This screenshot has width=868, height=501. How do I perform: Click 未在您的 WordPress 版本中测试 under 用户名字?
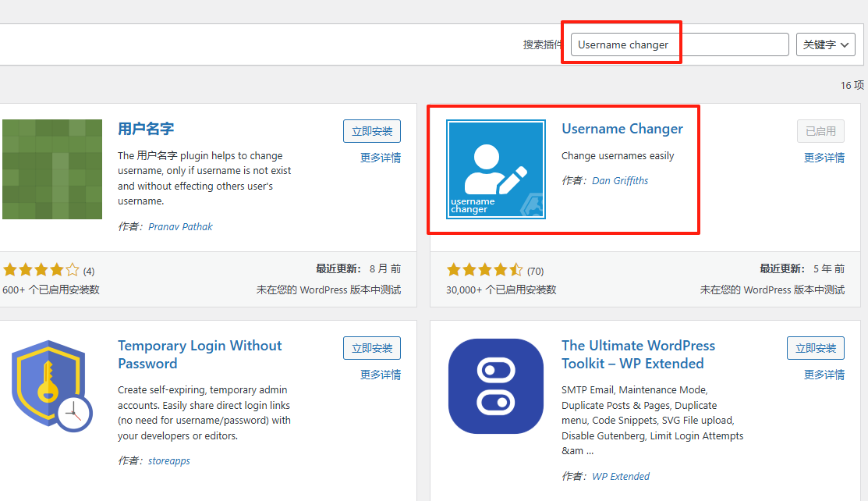[x=329, y=290]
